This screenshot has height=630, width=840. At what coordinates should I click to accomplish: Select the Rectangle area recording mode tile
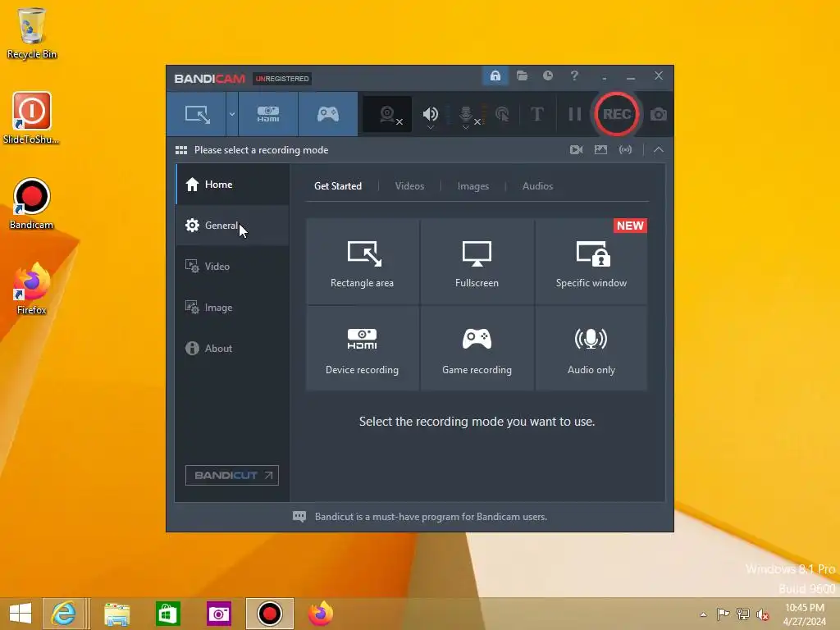(x=362, y=261)
